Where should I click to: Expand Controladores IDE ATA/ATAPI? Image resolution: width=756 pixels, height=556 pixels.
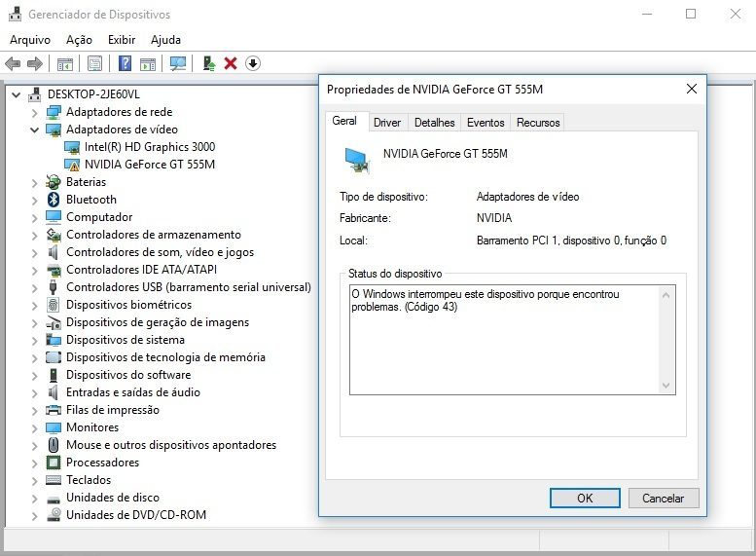pos(35,271)
